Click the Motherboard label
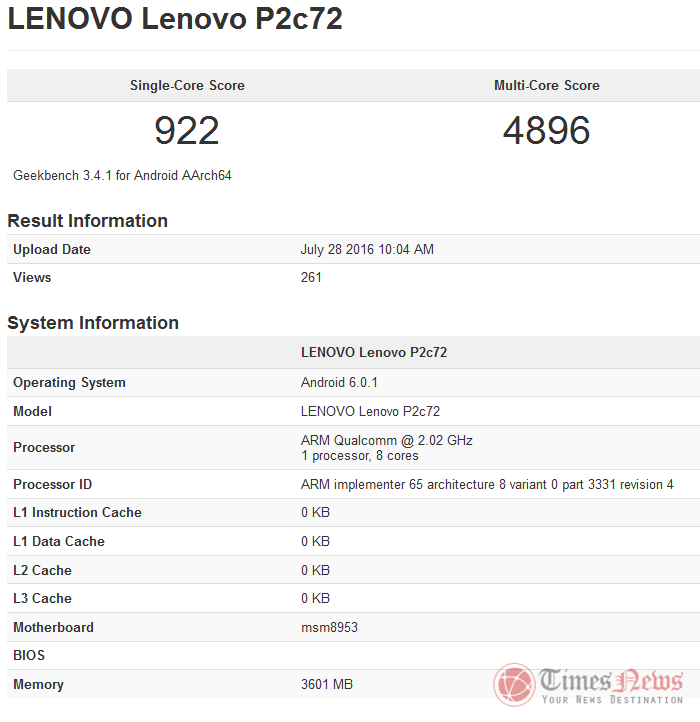The width and height of the screenshot is (700, 722). coord(53,628)
